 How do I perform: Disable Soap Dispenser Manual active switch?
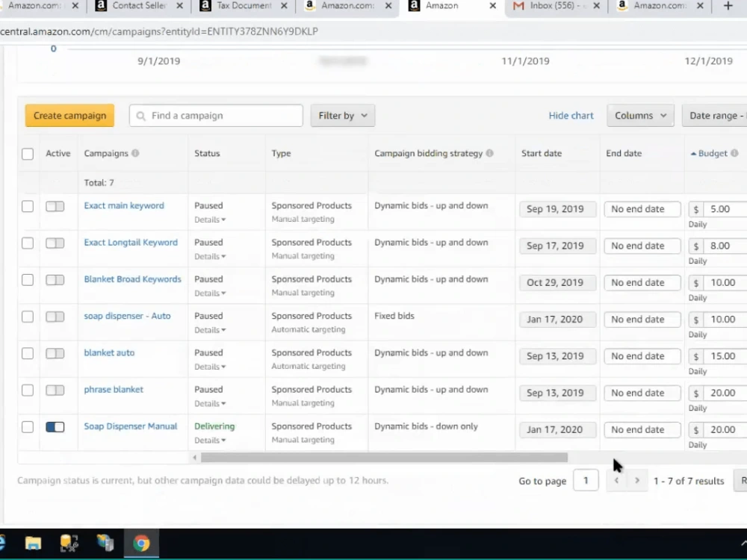[x=55, y=426]
